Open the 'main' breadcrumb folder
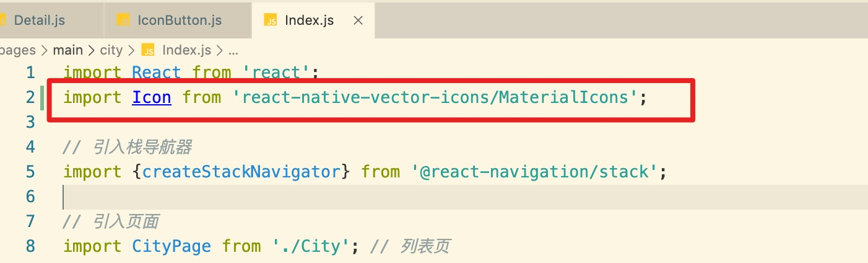Screen dimensions: 868x263 [x=67, y=50]
